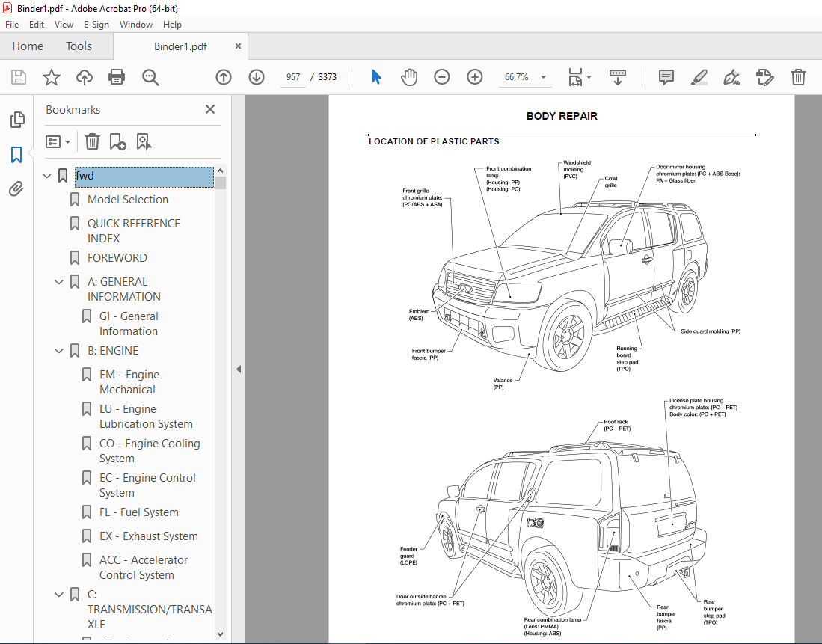Viewport: 822px width, 644px height.
Task: Open the GI - General Information bookmark
Action: [x=129, y=324]
